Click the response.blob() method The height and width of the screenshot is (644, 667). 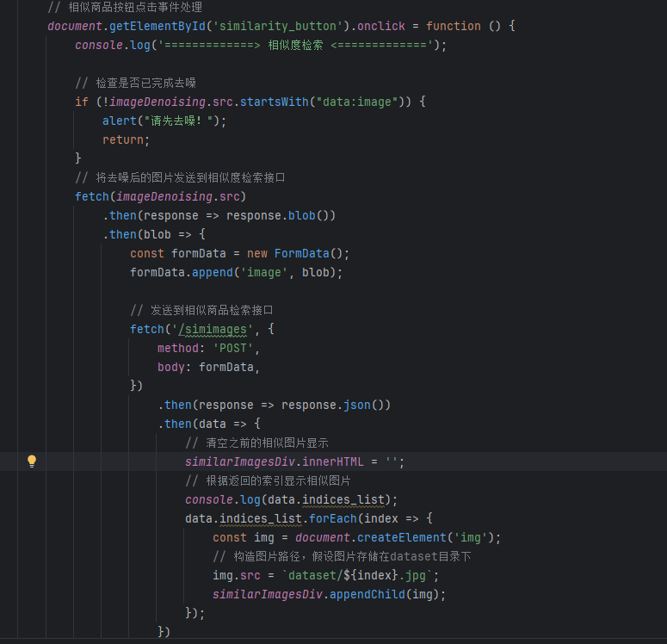281,215
